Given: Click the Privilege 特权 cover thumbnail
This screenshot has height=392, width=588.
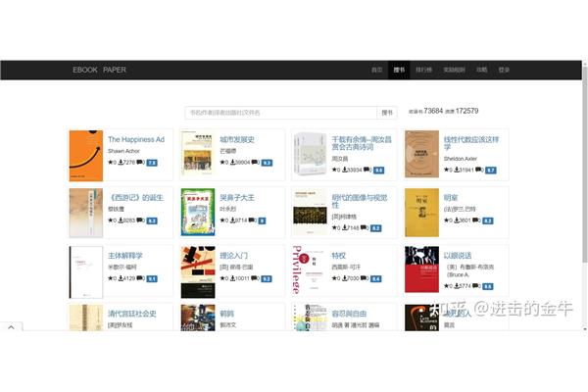Looking at the screenshot, I should (x=310, y=270).
